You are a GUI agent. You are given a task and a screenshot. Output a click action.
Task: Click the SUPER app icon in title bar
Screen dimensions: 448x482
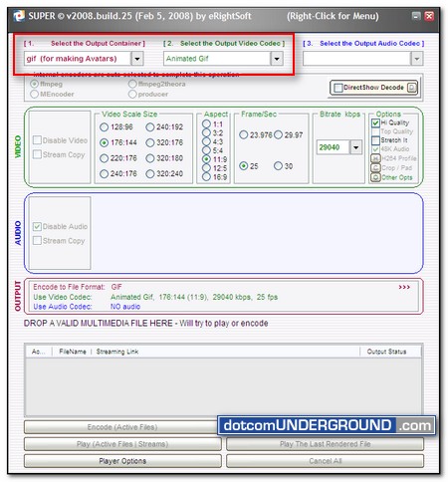19,16
